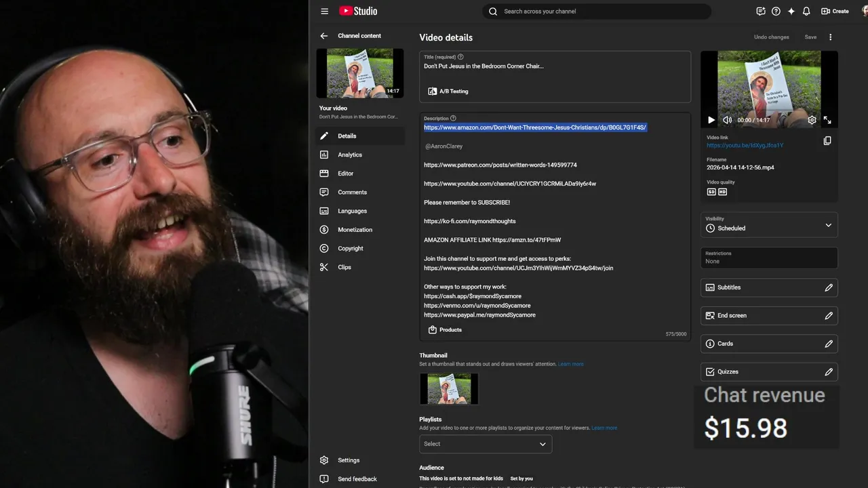Open A/B Testing for title
868x488 pixels.
click(448, 91)
